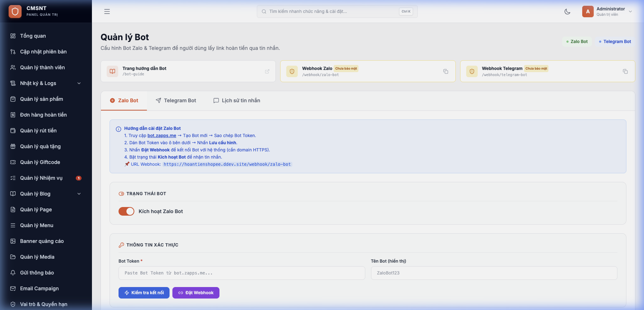Viewport: 644px width, 310px height.
Task: Click the Webhook Zalo shield icon
Action: tap(292, 71)
